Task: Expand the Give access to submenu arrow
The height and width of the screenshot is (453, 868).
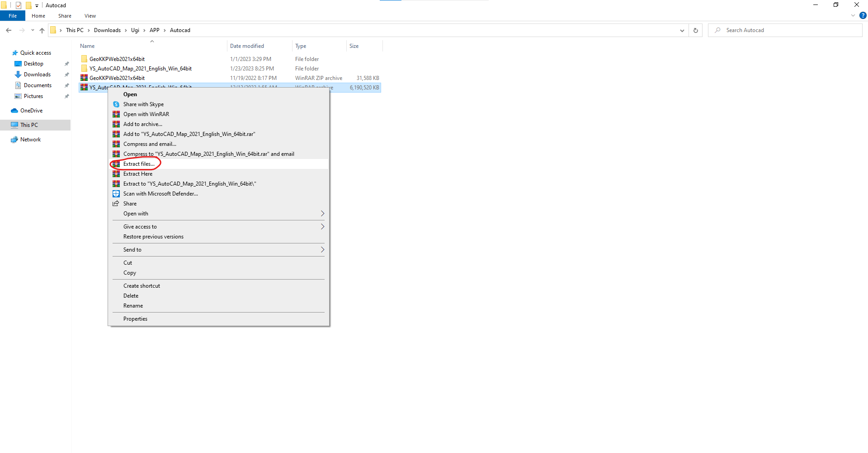Action: [x=322, y=227]
